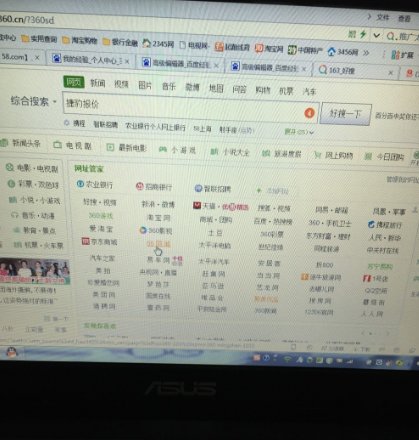Click the promotional photo thumbnail in left sidebar
Image resolution: width=419 pixels, height=440 pixels.
click(35, 271)
